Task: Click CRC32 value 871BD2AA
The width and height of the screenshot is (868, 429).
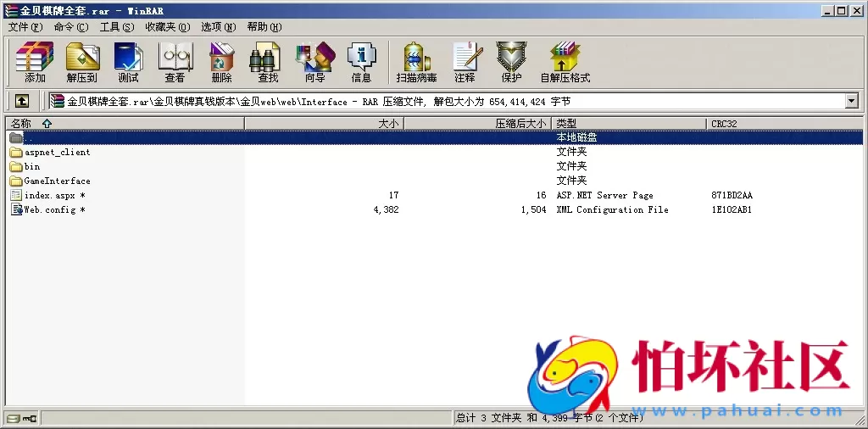Action: pyautogui.click(x=732, y=195)
